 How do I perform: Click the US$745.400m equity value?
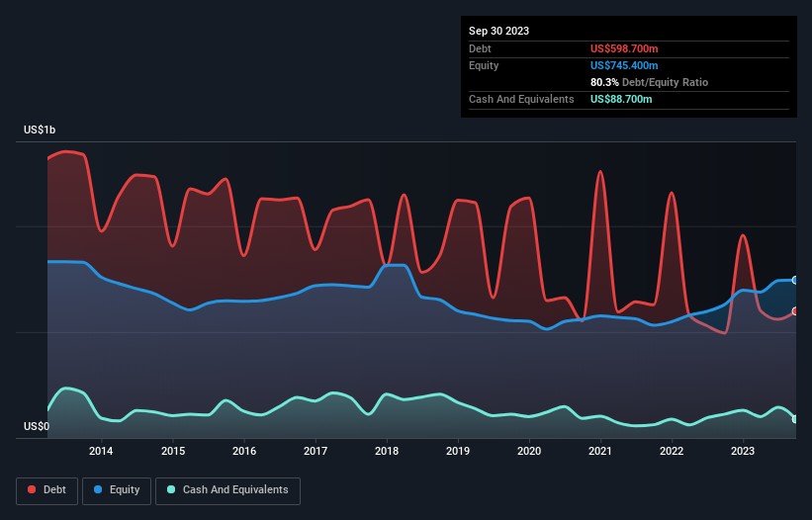point(624,65)
